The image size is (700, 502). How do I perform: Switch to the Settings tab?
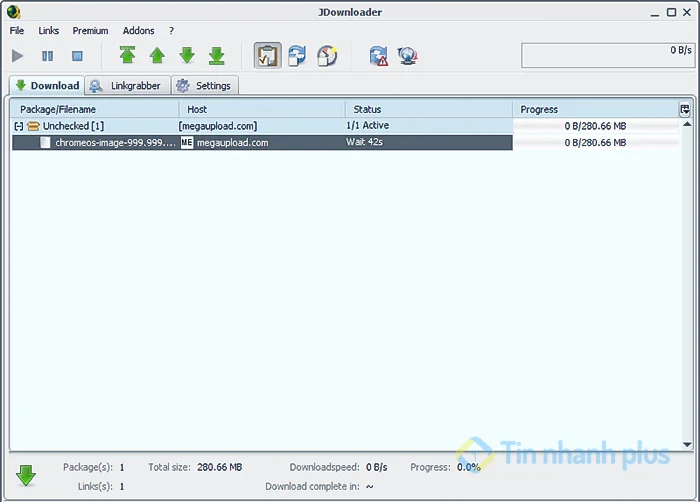tap(205, 85)
